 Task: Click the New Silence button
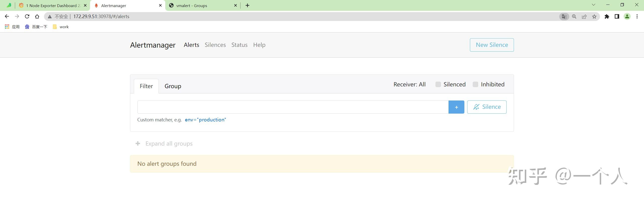click(492, 45)
